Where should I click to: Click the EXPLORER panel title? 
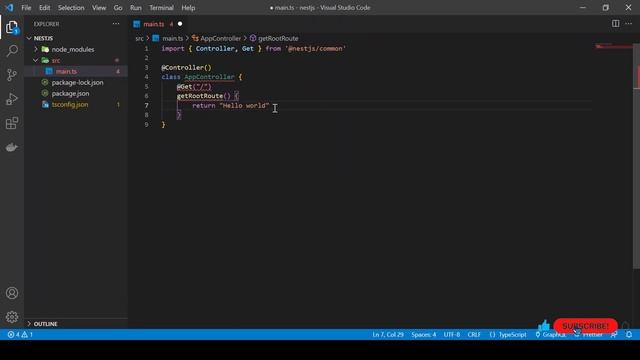pyautogui.click(x=46, y=24)
